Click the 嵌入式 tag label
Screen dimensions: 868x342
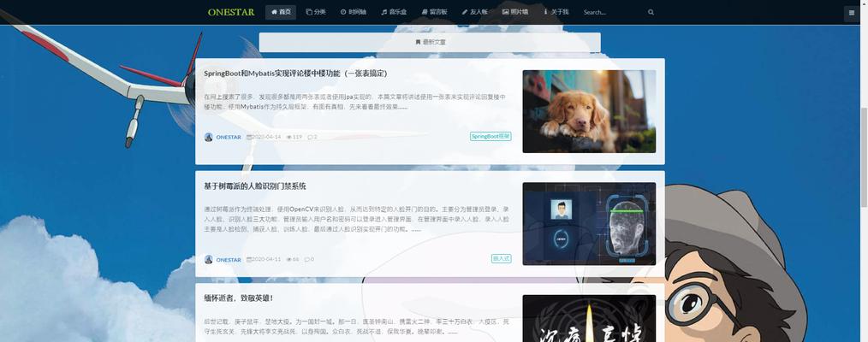501,258
